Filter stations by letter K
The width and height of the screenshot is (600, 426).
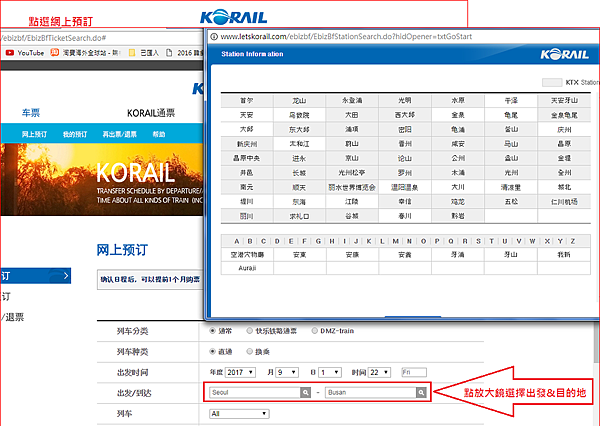(369, 241)
